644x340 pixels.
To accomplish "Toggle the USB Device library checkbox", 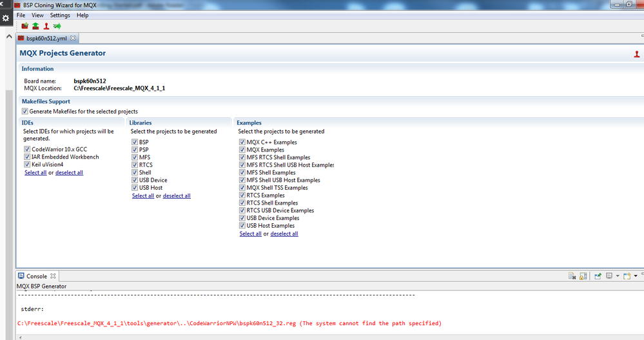I will (135, 180).
